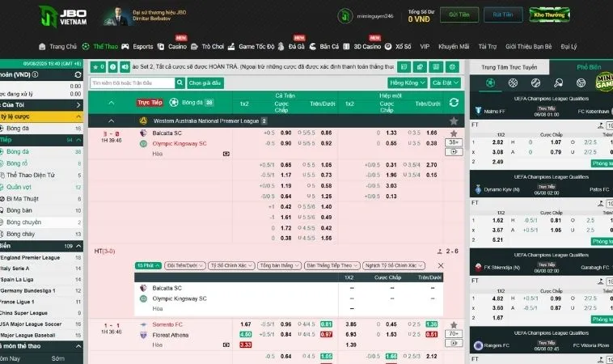613x364 pixels.
Task: Select the volleyball icon in right panel
Action: 581,83
